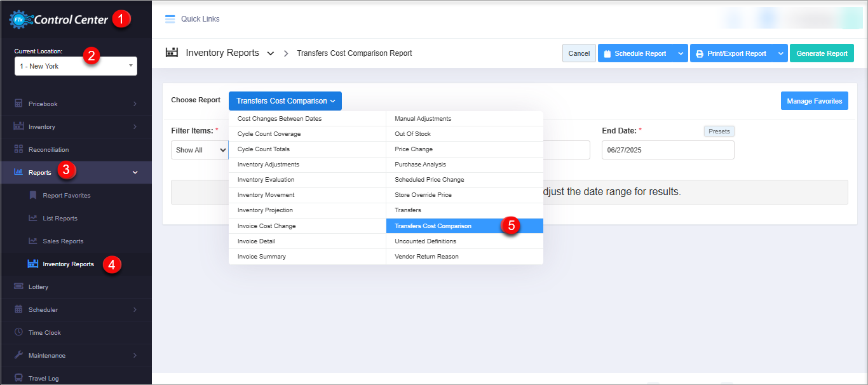This screenshot has width=868, height=385.
Task: Click the Scheduler calendar icon in sidebar
Action: point(18,309)
